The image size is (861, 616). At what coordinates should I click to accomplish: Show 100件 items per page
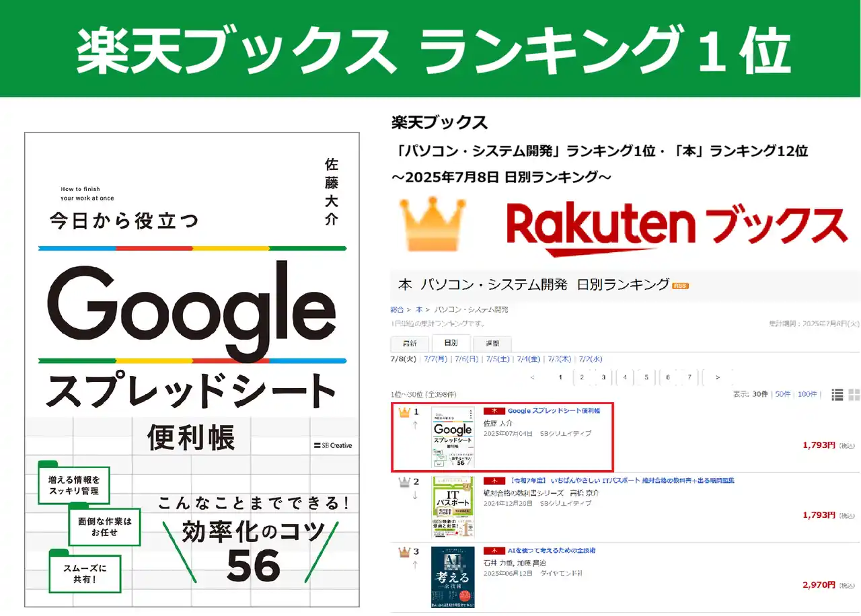pyautogui.click(x=808, y=394)
